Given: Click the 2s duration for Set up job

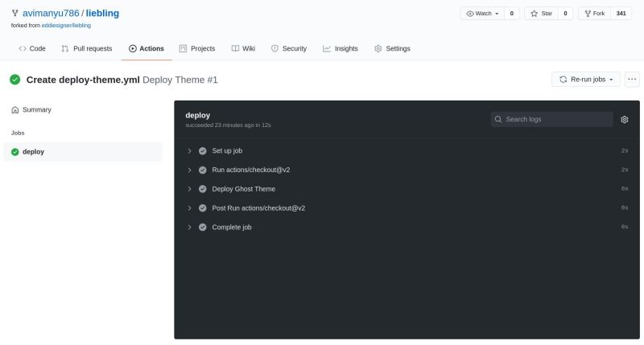Looking at the screenshot, I should pos(625,151).
